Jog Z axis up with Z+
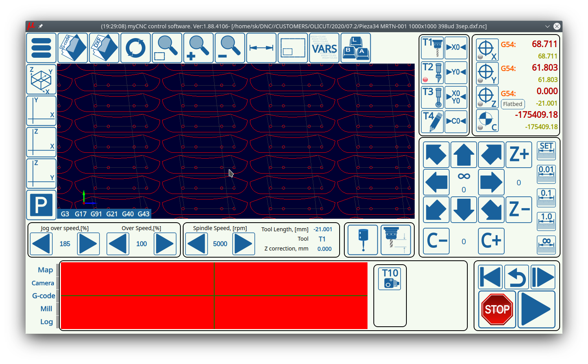The width and height of the screenshot is (588, 364). click(x=519, y=154)
